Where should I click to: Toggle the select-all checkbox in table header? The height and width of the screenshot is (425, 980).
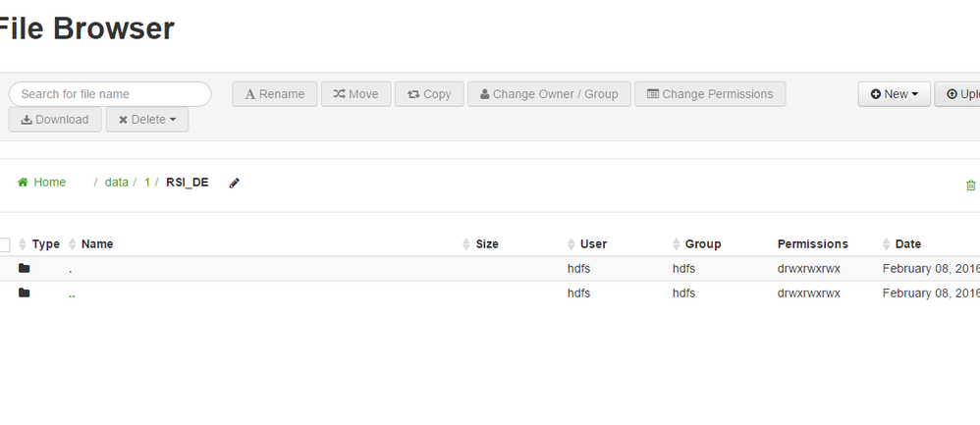coord(4,244)
